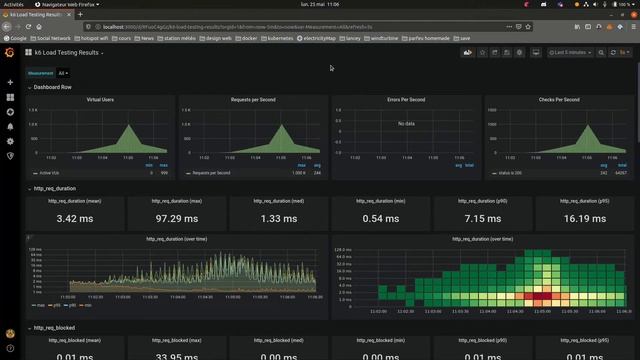The width and height of the screenshot is (640, 360).
Task: Click the 3.42 ms mean duration stat
Action: click(75, 219)
